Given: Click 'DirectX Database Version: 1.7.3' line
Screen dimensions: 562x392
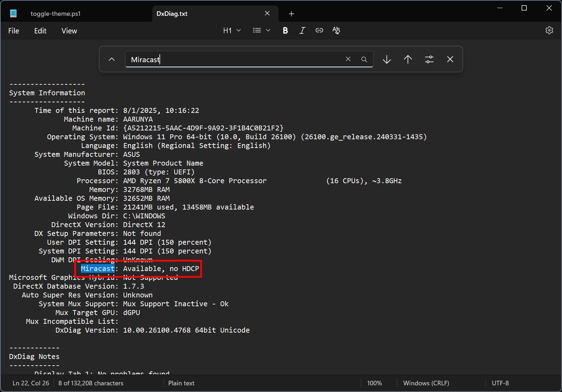Looking at the screenshot, I should click(78, 286).
